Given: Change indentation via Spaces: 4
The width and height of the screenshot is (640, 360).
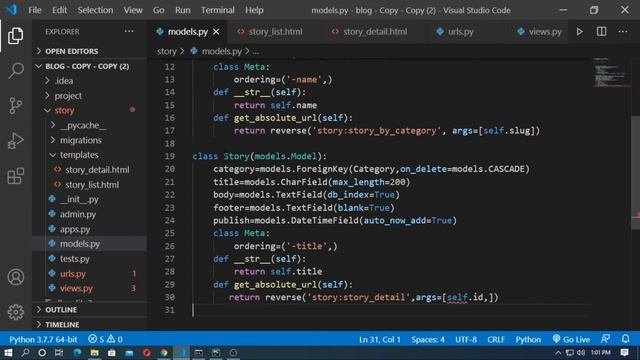Looking at the screenshot, I should [x=428, y=339].
